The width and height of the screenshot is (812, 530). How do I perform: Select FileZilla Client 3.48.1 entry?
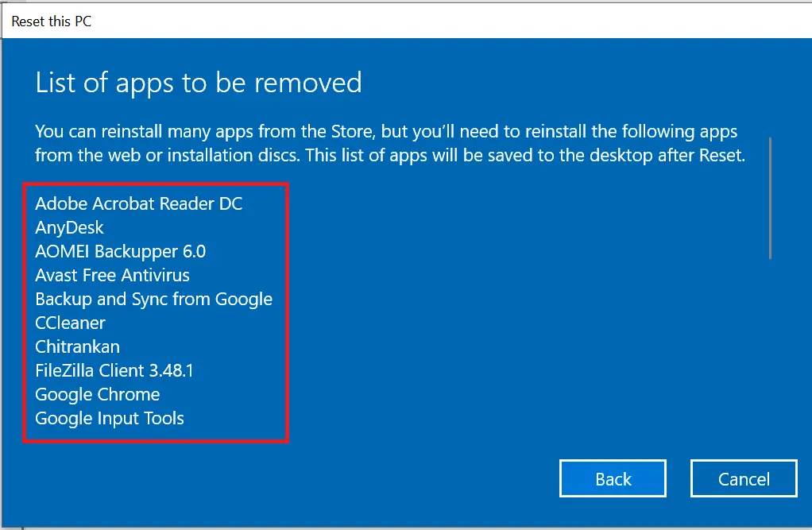(x=114, y=370)
